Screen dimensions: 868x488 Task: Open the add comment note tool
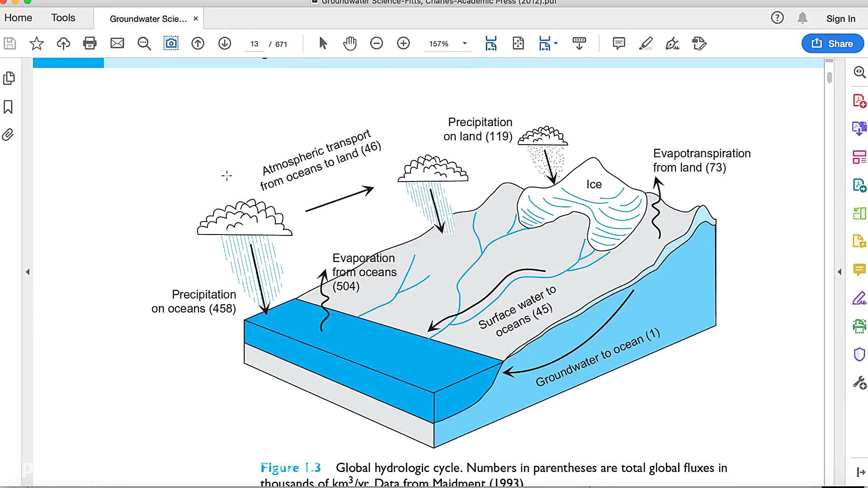[x=618, y=43]
